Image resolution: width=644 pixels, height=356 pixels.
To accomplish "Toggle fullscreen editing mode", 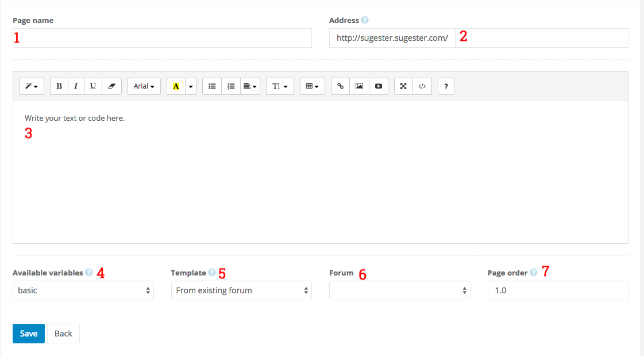I will tap(403, 86).
